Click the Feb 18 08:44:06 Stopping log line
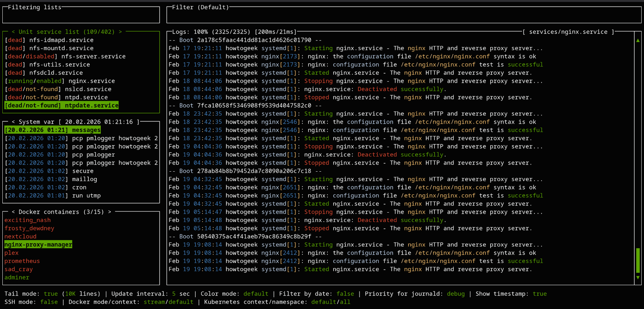 tap(356, 81)
